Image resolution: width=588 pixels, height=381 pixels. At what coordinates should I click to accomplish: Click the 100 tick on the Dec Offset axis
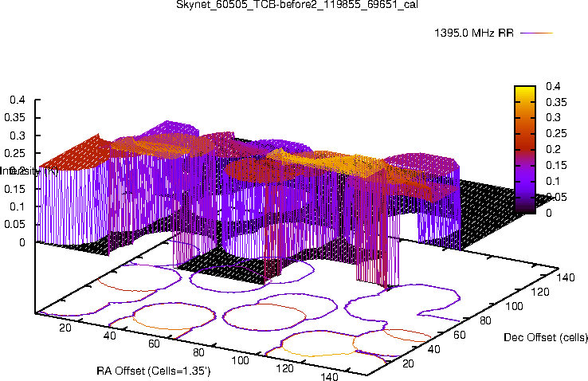point(514,306)
